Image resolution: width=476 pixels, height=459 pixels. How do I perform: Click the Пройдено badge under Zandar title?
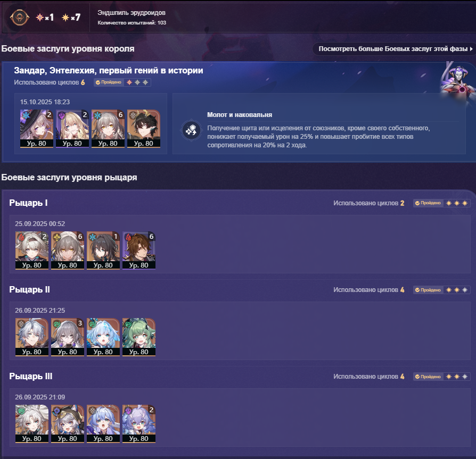109,82
